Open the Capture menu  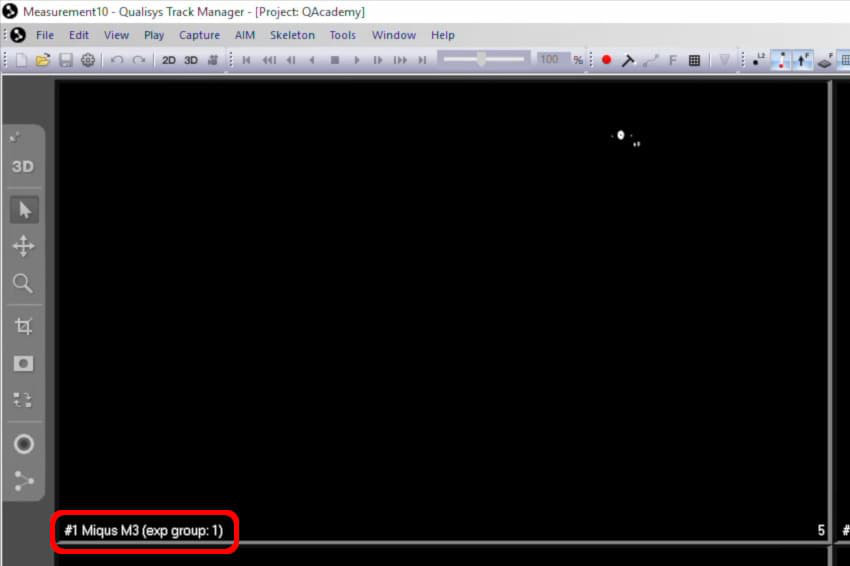coord(199,35)
